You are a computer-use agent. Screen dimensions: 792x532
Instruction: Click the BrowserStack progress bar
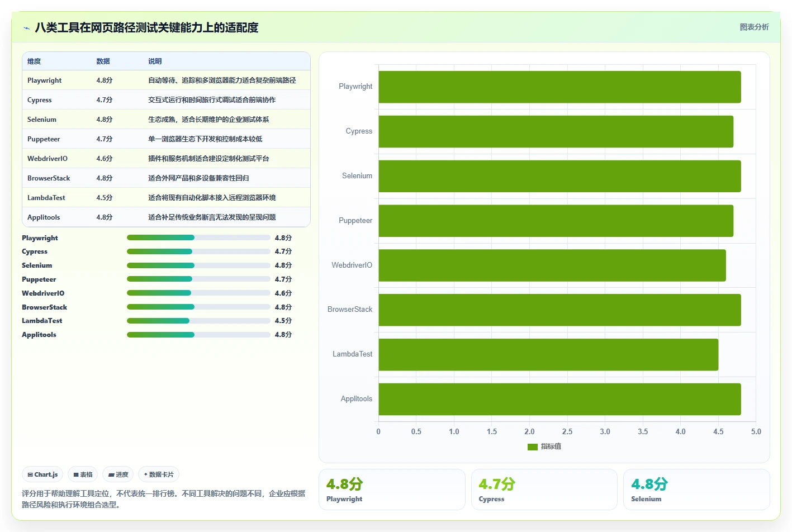(x=198, y=307)
